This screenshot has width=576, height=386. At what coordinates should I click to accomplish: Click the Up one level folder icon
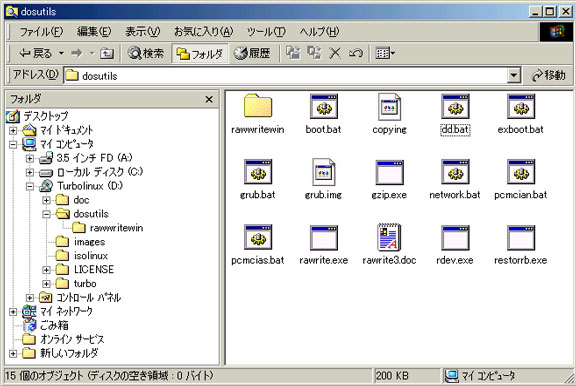pyautogui.click(x=107, y=54)
